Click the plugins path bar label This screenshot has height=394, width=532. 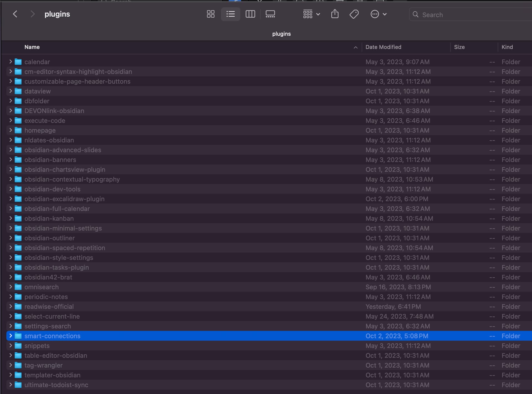click(281, 34)
